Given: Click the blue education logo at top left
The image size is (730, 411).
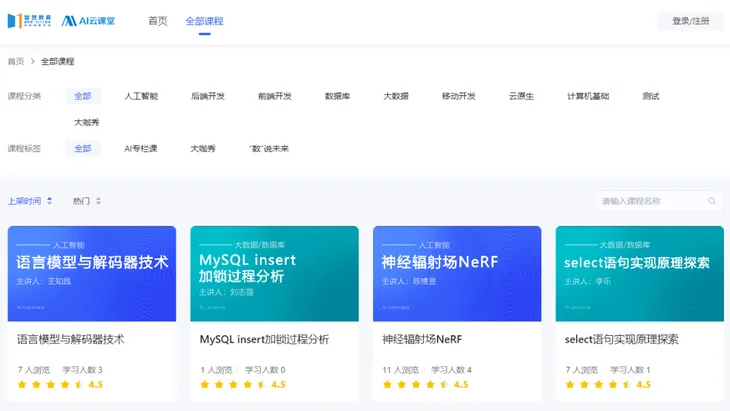Looking at the screenshot, I should point(29,21).
